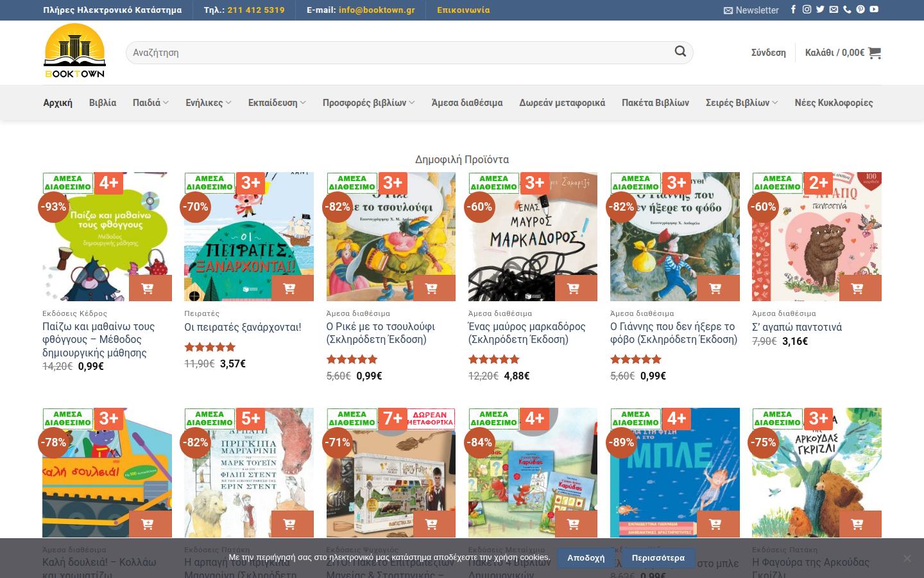Screen dimensions: 924x578
Task: Click the Σύνδεση login link
Action: pyautogui.click(x=769, y=53)
